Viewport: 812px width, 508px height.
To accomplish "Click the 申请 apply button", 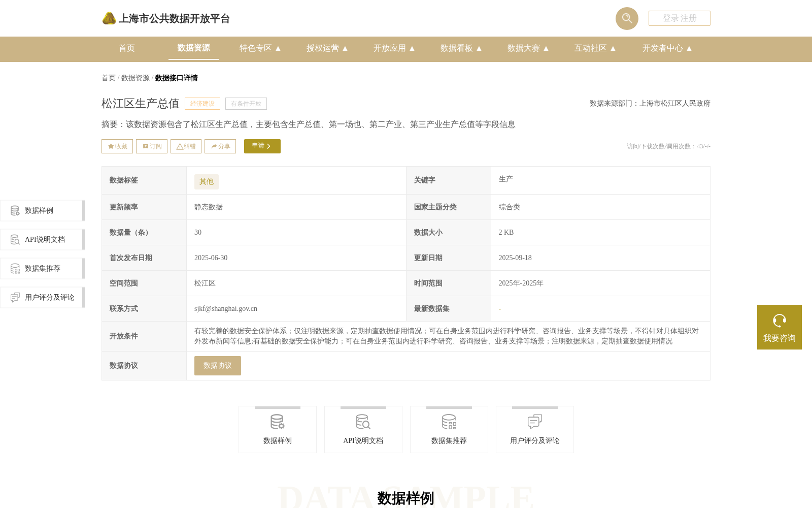I will point(262,146).
